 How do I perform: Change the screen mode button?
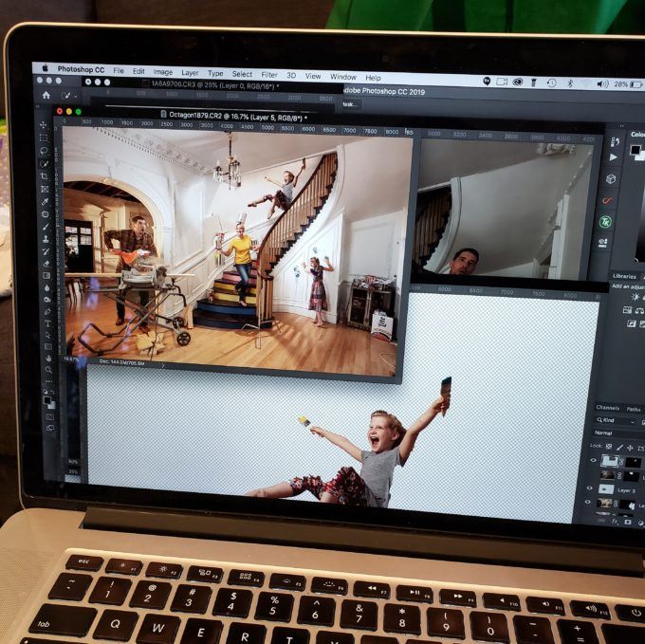pos(50,428)
